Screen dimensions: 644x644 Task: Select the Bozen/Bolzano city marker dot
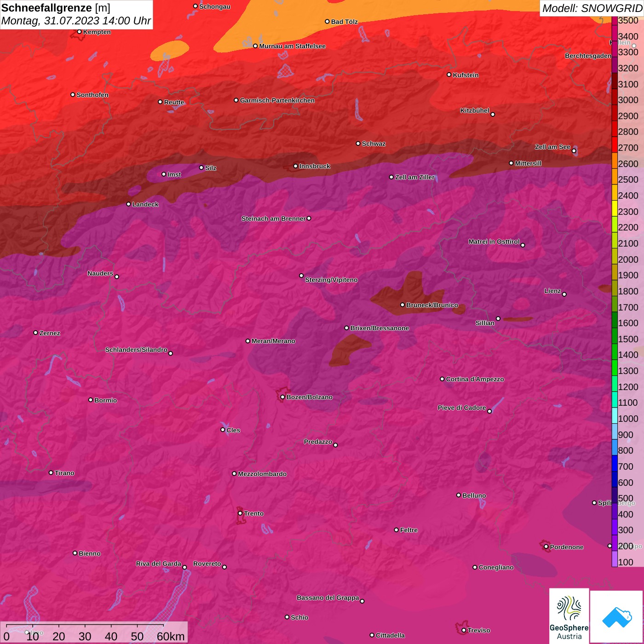[x=282, y=397]
